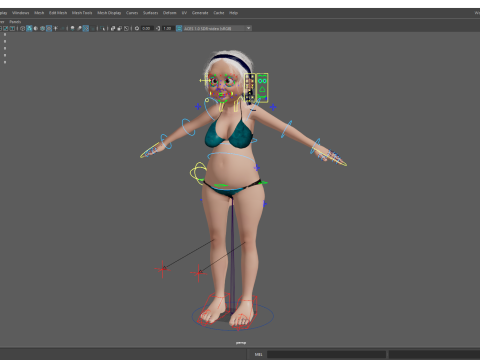Toggle viewport shadows icon
Viewport: 480px width, 360px height.
tap(62, 28)
